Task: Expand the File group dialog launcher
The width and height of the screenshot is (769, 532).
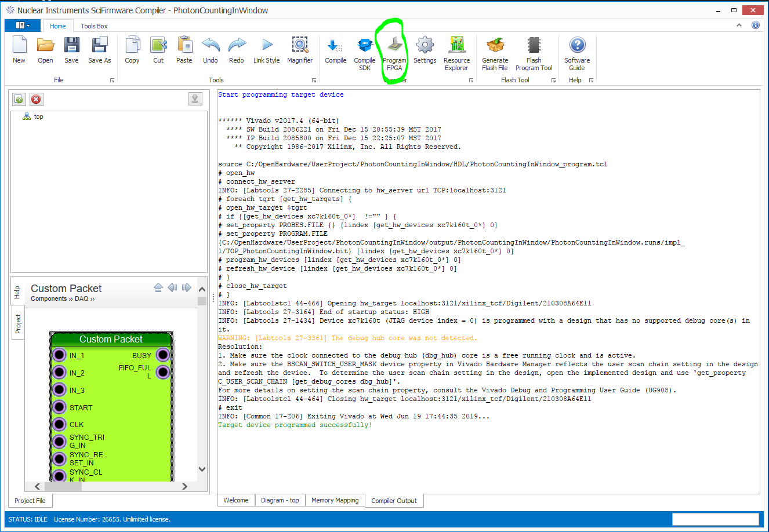Action: [112, 81]
